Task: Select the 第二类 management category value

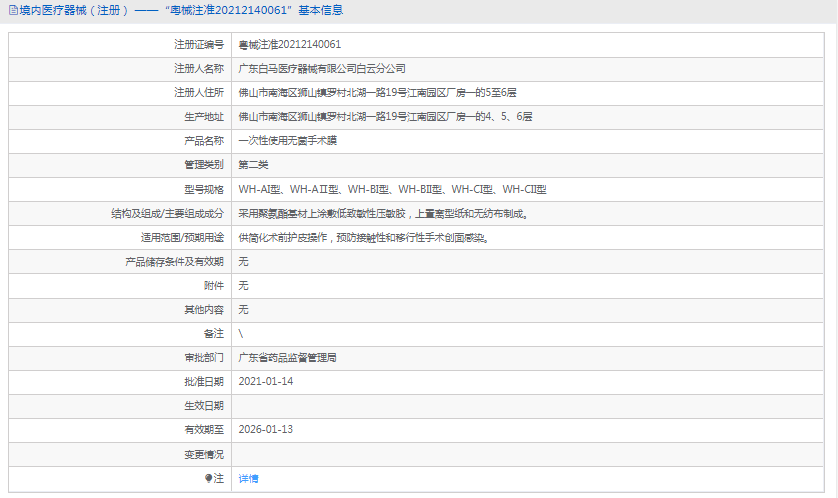Action: (253, 165)
